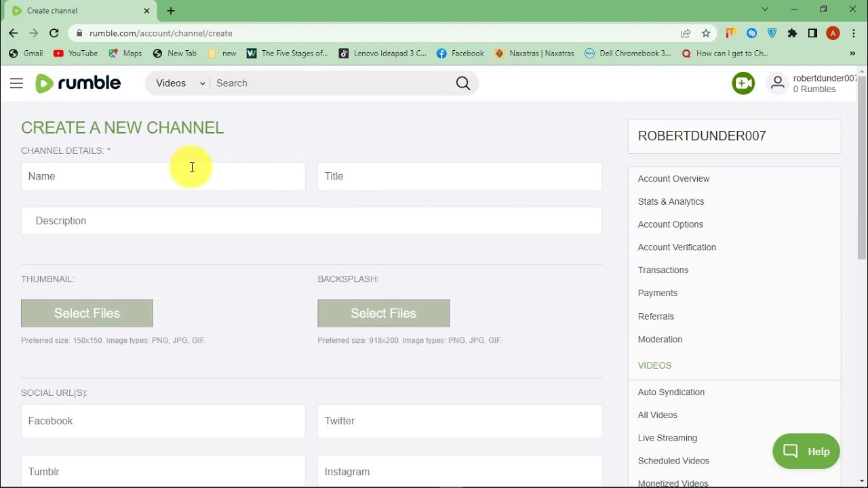The image size is (868, 488).
Task: Reload the page
Action: pyautogui.click(x=54, y=33)
